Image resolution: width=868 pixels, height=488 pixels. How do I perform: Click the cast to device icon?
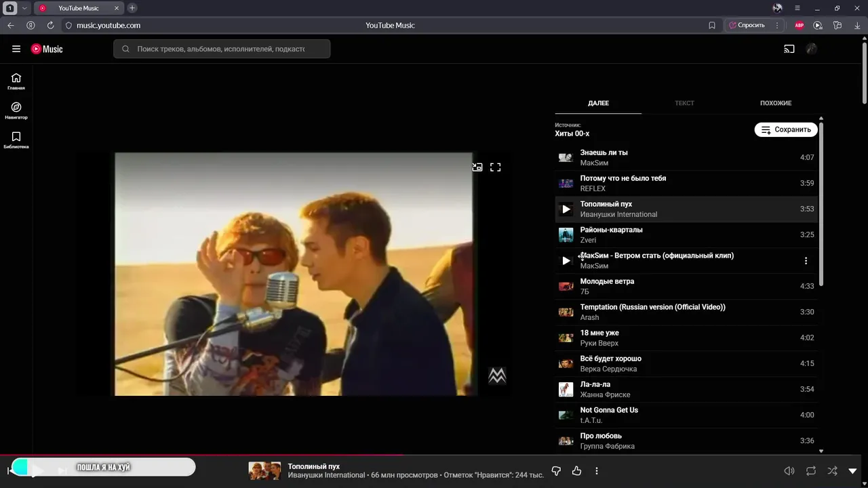coord(789,49)
